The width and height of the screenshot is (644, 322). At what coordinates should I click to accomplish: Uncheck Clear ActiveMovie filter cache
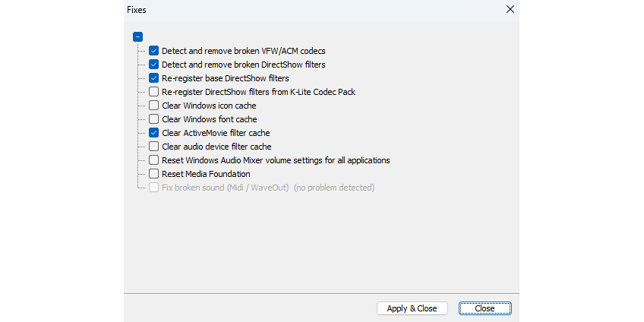coord(154,133)
